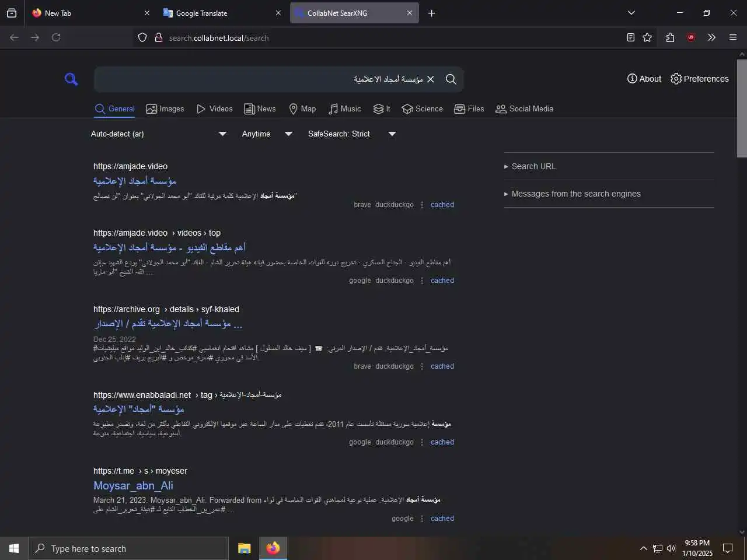Click the search query input field
Screen dimensions: 747x560
[x=260, y=79]
